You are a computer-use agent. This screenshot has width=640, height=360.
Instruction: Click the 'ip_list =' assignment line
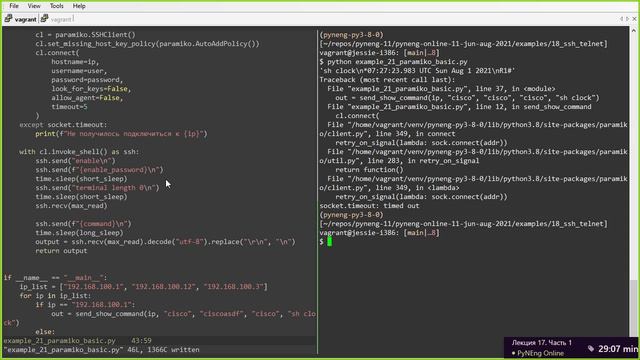point(143,287)
